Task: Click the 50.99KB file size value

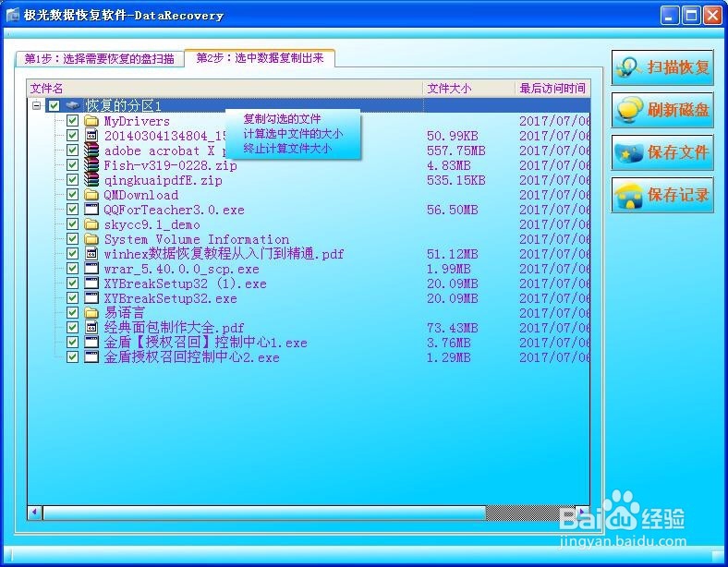Action: [x=452, y=136]
